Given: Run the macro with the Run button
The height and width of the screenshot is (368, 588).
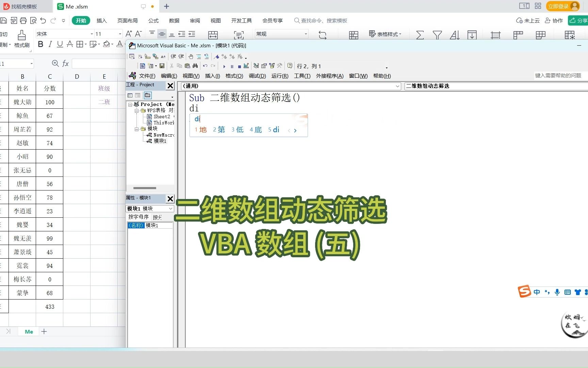Looking at the screenshot, I should pyautogui.click(x=224, y=66).
